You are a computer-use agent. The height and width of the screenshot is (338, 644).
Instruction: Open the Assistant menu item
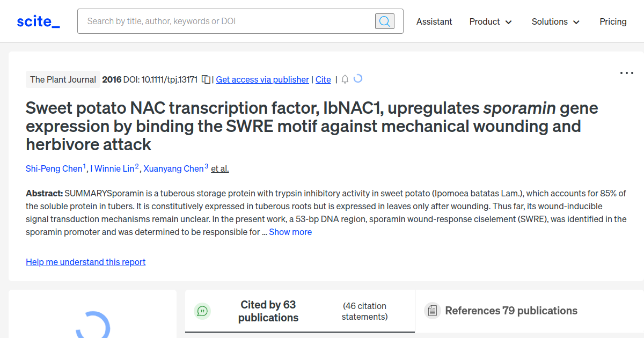(x=434, y=21)
